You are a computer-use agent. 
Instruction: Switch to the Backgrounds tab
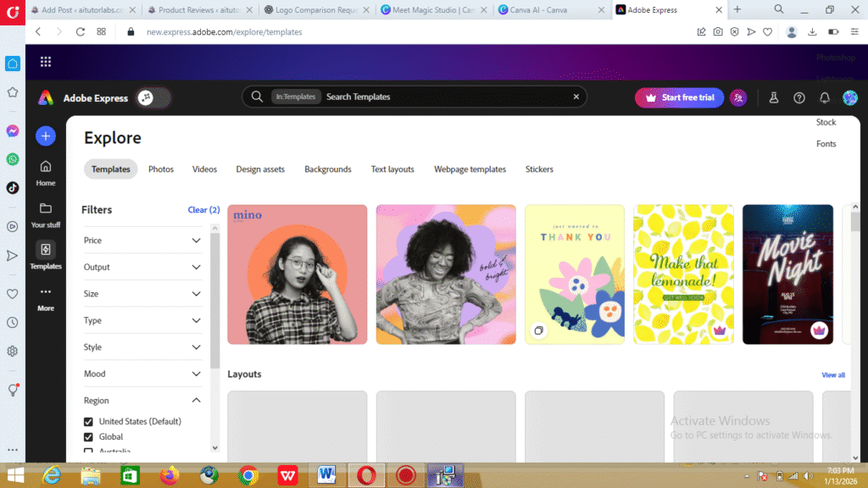(327, 169)
